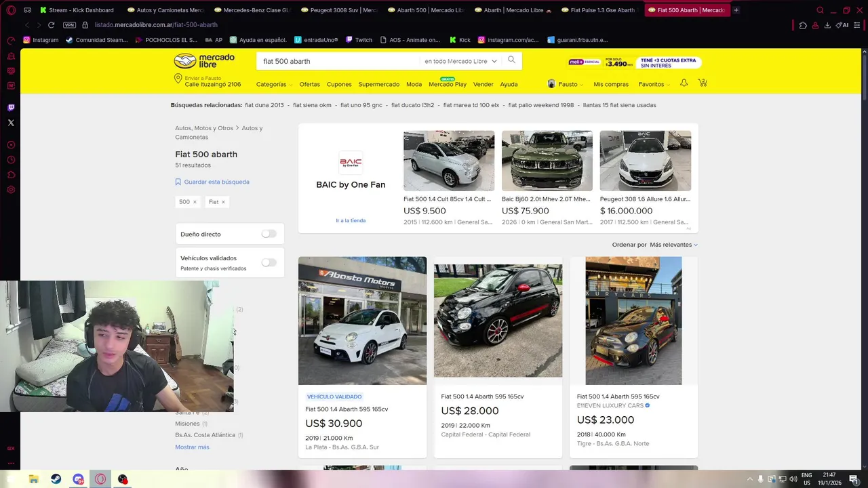868x488 pixels.
Task: Open Peugeot 308 Allure thumbnail
Action: tap(646, 161)
